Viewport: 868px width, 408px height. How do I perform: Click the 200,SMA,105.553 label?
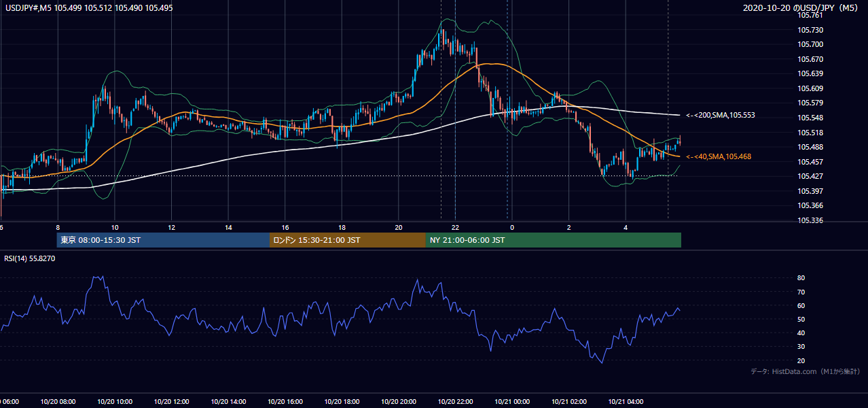click(721, 116)
